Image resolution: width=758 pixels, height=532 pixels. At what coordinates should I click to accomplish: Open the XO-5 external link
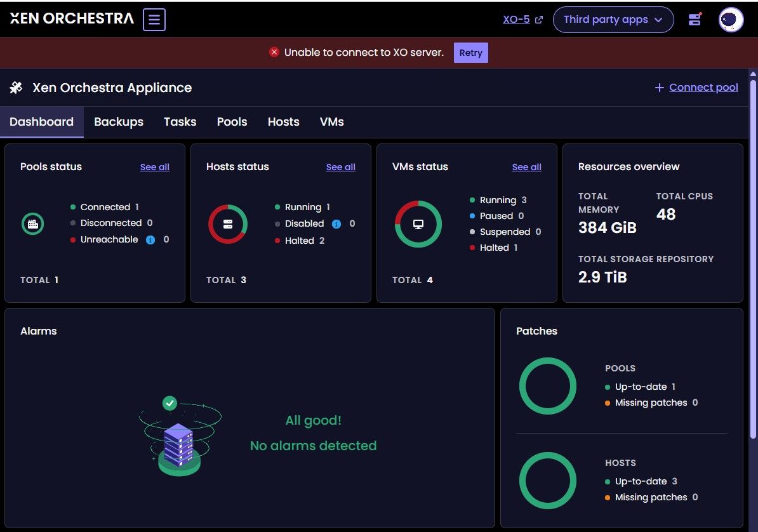(x=516, y=19)
